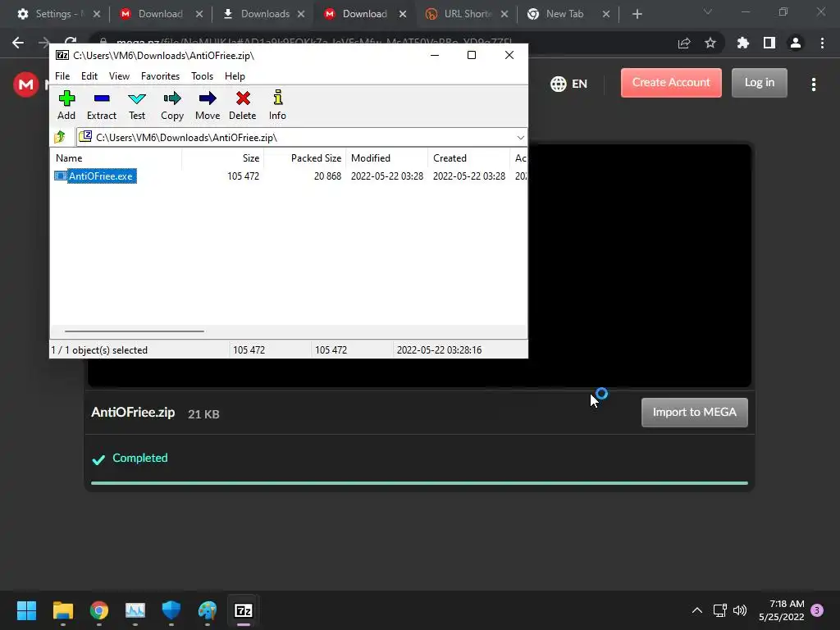
Task: Share this page via share icon
Action: [684, 43]
